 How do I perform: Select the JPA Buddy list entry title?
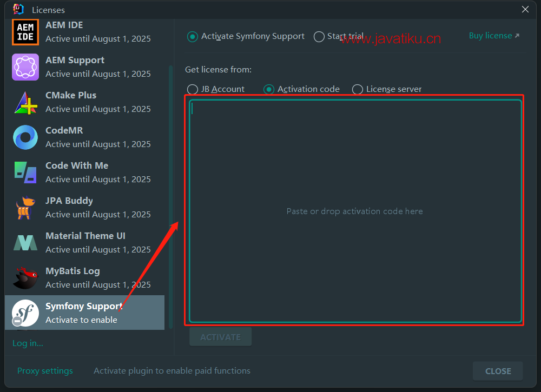[69, 201]
